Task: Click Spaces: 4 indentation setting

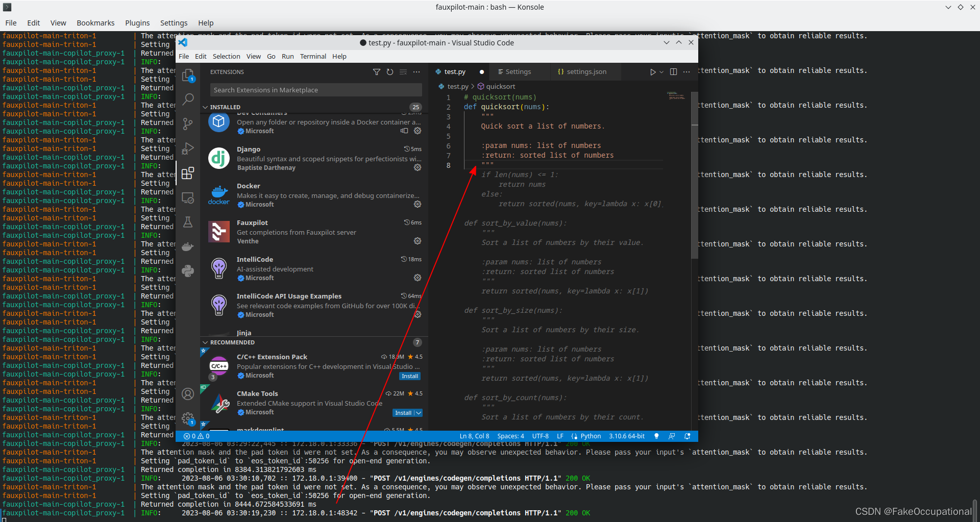Action: point(510,436)
